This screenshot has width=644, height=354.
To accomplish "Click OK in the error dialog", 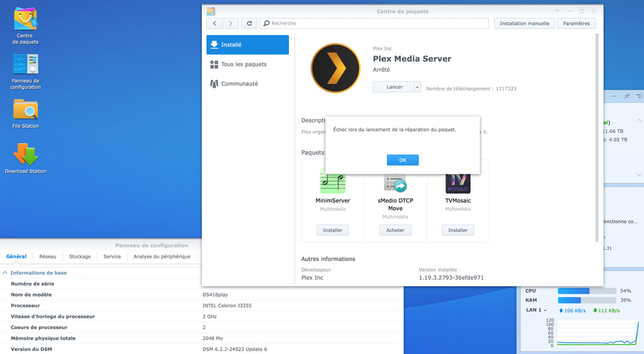I will click(x=402, y=160).
